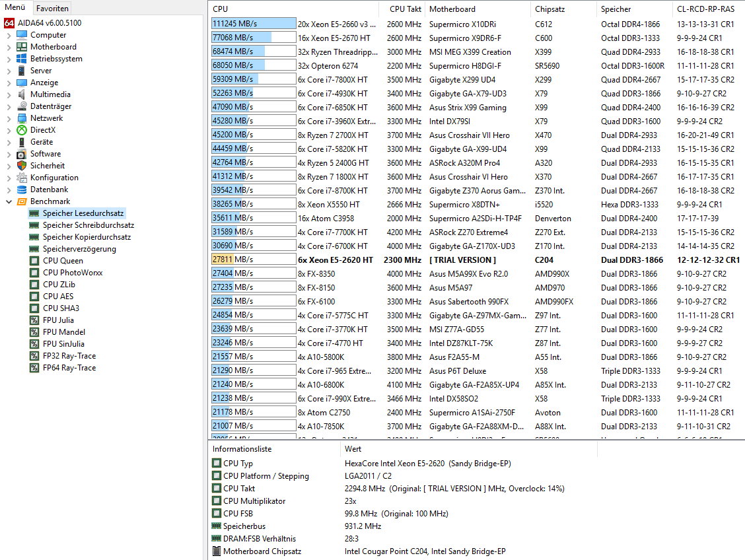Click the FPU Julia percent icon

coord(34,320)
